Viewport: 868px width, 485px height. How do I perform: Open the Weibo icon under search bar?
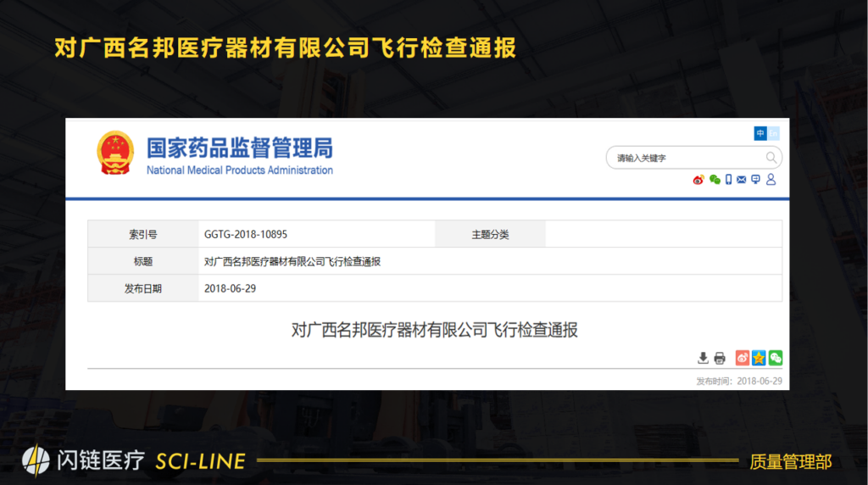tap(698, 180)
